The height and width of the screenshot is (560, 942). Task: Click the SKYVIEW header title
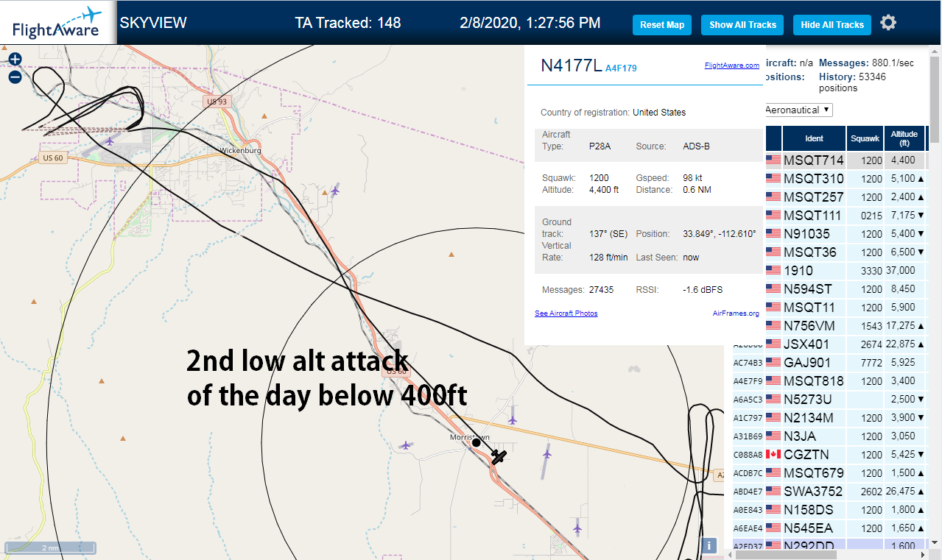point(153,23)
